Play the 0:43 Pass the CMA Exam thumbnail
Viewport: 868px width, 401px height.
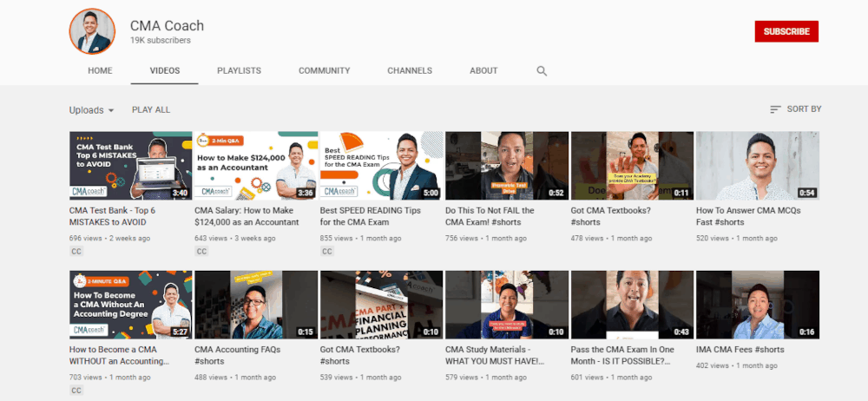[632, 305]
